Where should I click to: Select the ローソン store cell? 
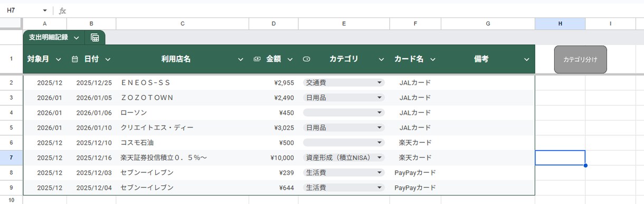(182, 113)
